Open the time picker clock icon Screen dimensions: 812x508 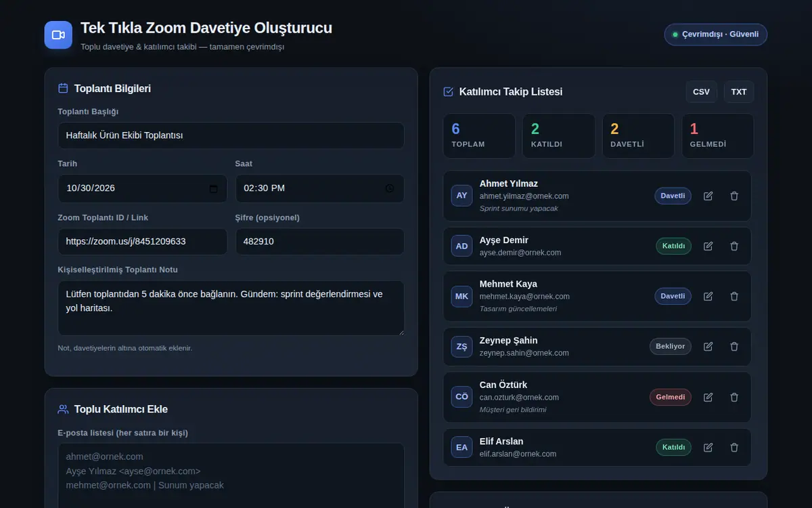coord(390,188)
